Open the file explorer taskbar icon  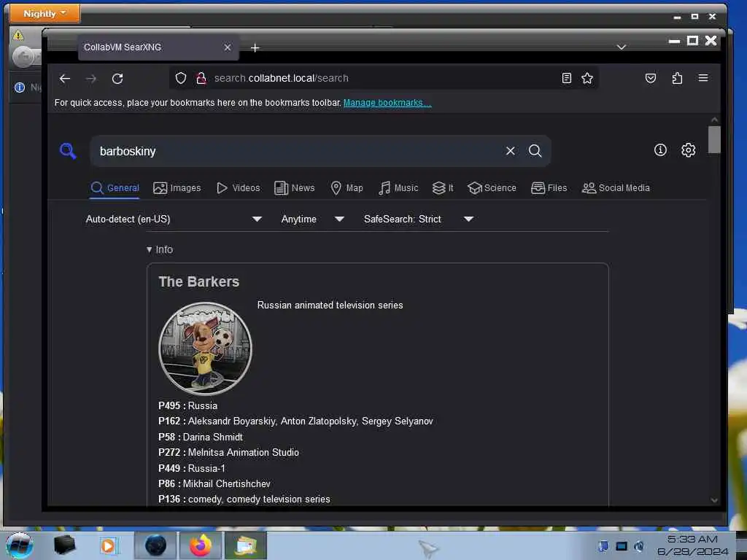click(246, 545)
